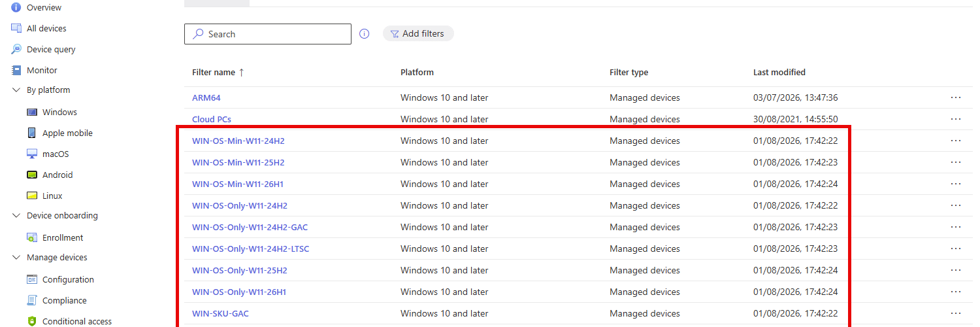Go to All devices
This screenshot has width=980, height=327.
click(46, 28)
